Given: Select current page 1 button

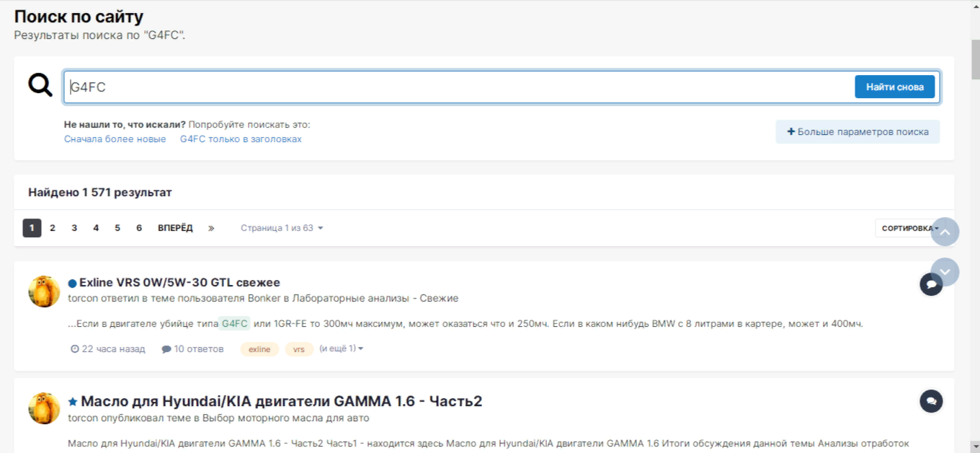Looking at the screenshot, I should pos(32,228).
